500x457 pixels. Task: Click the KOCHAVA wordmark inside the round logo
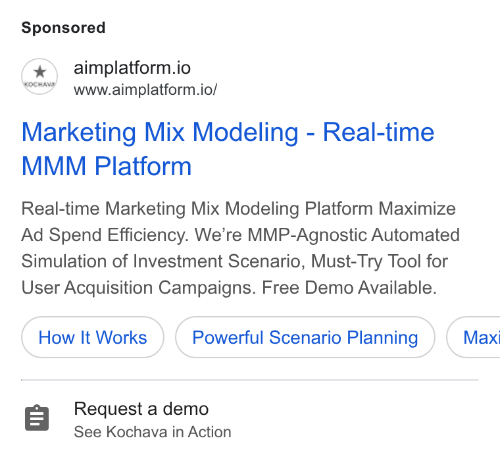pyautogui.click(x=40, y=85)
